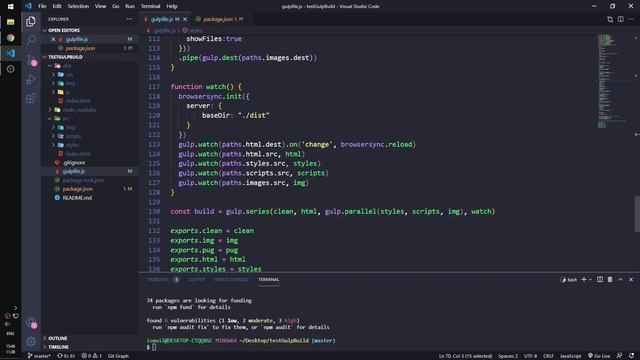
Task: Synchronize changes in status bar
Action: 66,356
